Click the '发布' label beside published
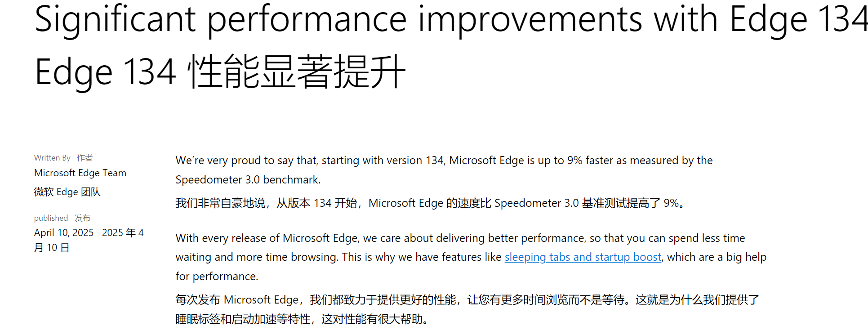868x335 pixels. 82,218
